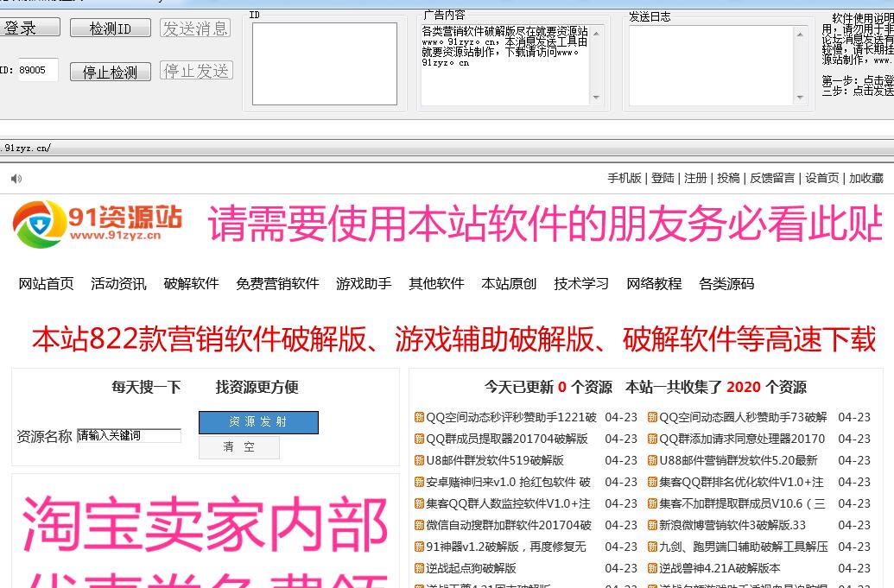Click orange icon beside 逆战兽神4.21A破解版本

[652, 569]
